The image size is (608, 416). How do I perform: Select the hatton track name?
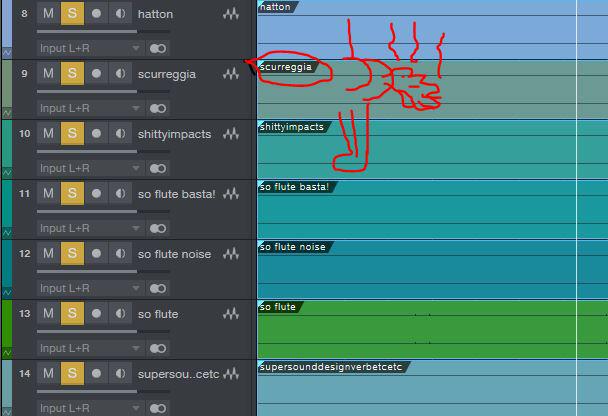click(155, 14)
